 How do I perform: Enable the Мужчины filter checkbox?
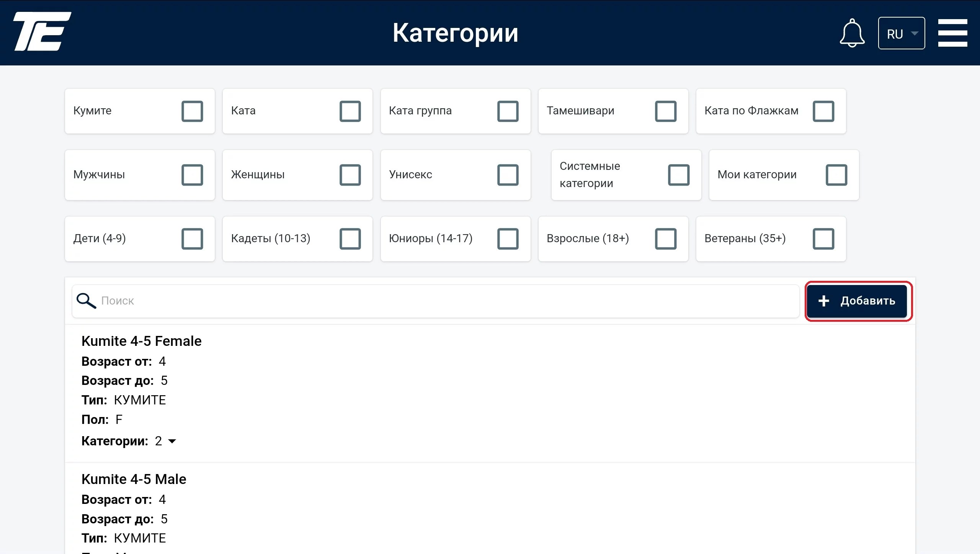coord(192,175)
